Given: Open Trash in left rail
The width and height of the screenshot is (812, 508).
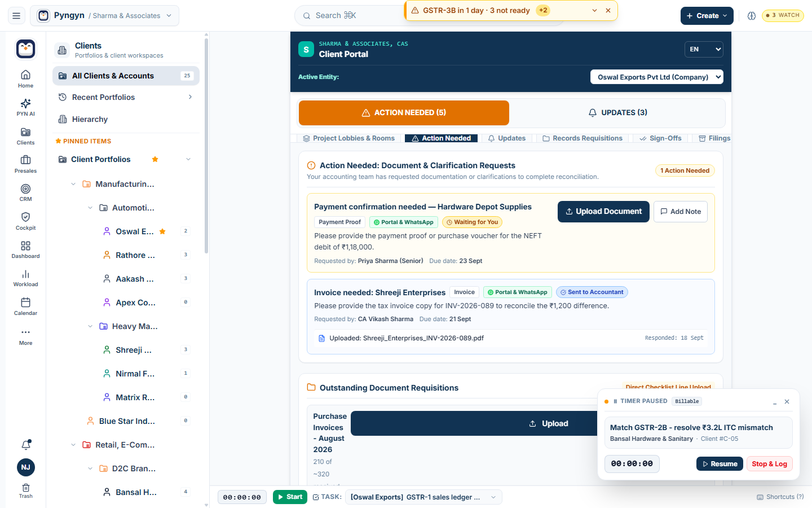Looking at the screenshot, I should 26,491.
